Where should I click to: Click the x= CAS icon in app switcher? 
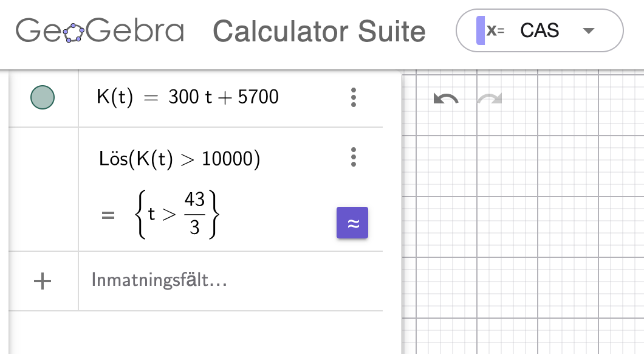click(x=490, y=30)
